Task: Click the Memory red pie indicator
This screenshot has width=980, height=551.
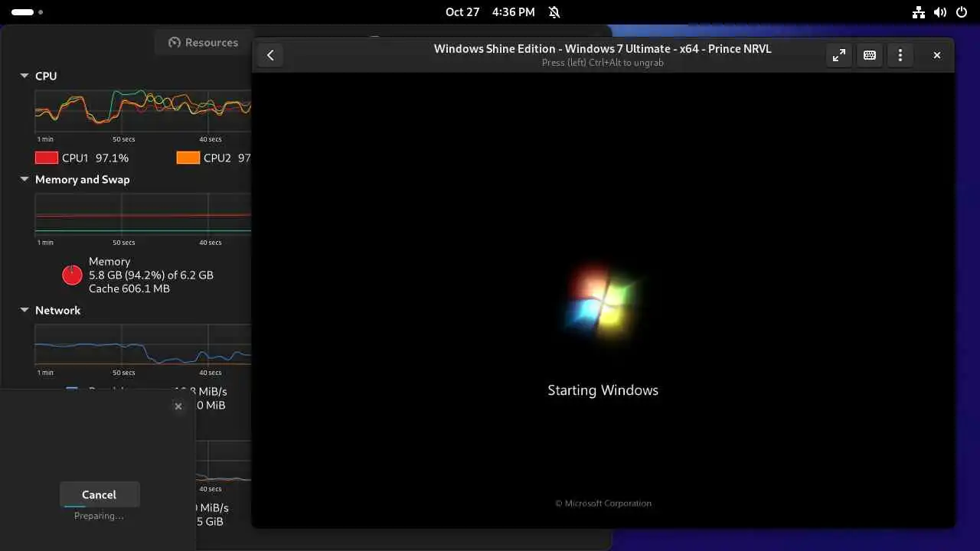Action: [x=72, y=275]
